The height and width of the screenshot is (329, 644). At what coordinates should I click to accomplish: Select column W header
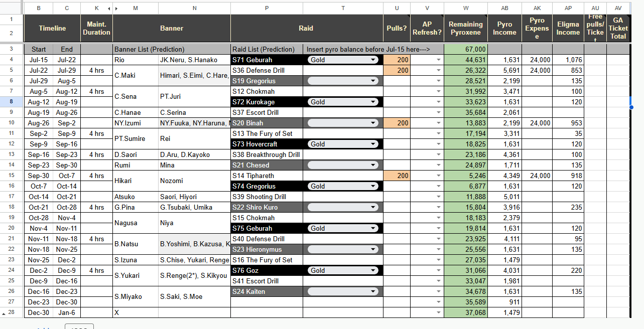(466, 9)
